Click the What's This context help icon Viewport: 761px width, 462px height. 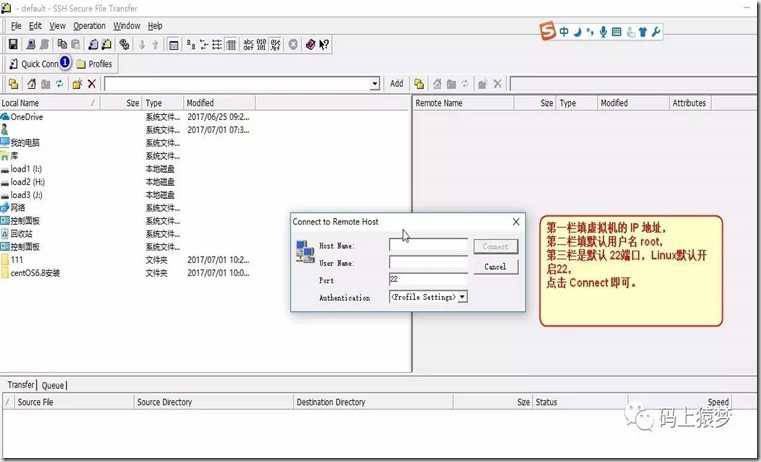324,45
